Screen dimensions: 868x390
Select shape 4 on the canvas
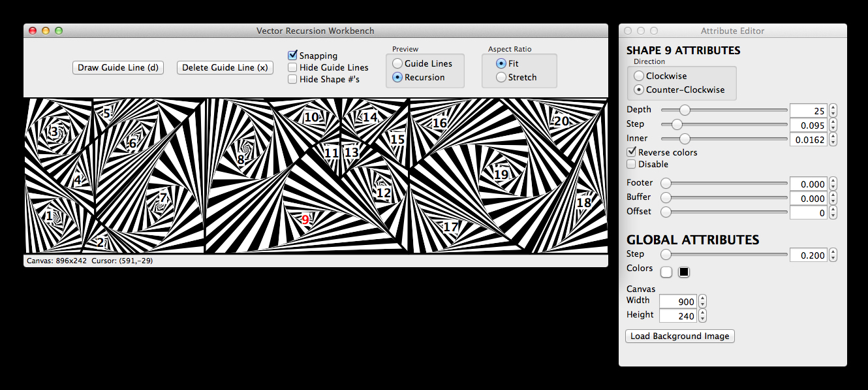78,181
